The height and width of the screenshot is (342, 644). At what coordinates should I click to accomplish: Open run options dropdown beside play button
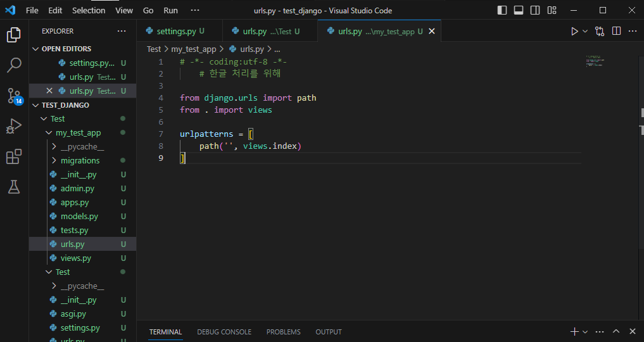click(x=585, y=31)
